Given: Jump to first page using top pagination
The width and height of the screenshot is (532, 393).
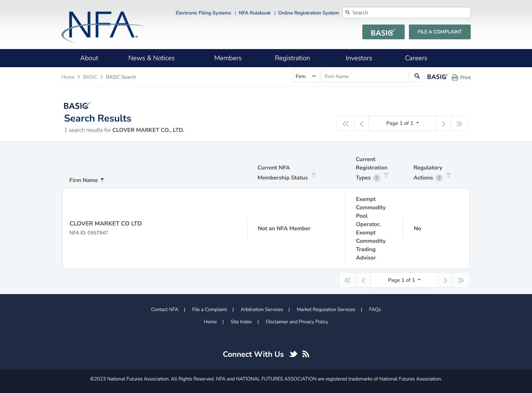Looking at the screenshot, I should pos(346,123).
